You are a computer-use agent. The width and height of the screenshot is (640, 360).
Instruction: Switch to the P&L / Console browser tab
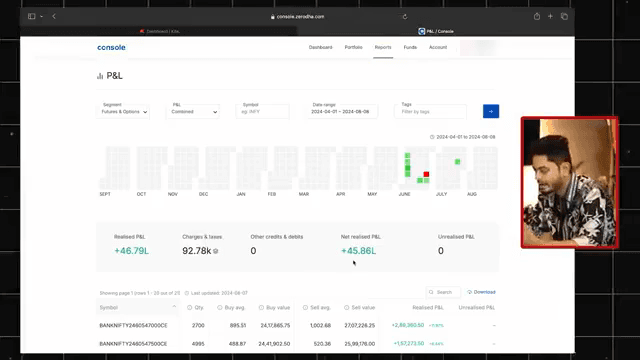coord(436,31)
